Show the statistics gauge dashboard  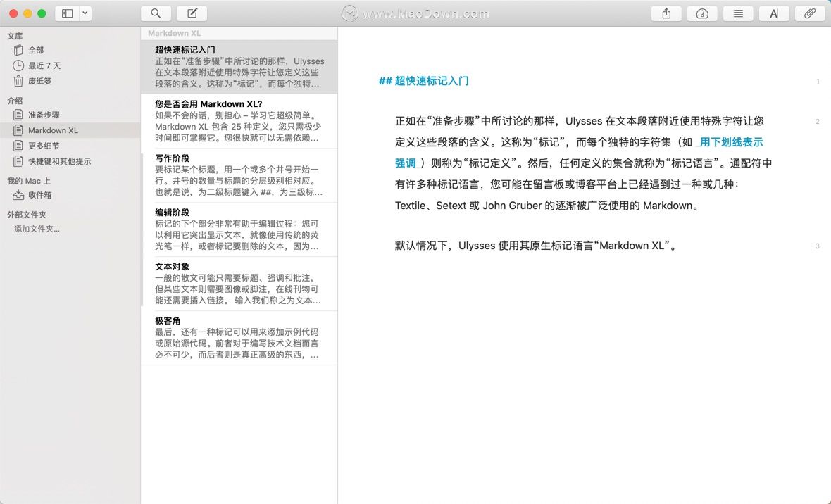702,13
